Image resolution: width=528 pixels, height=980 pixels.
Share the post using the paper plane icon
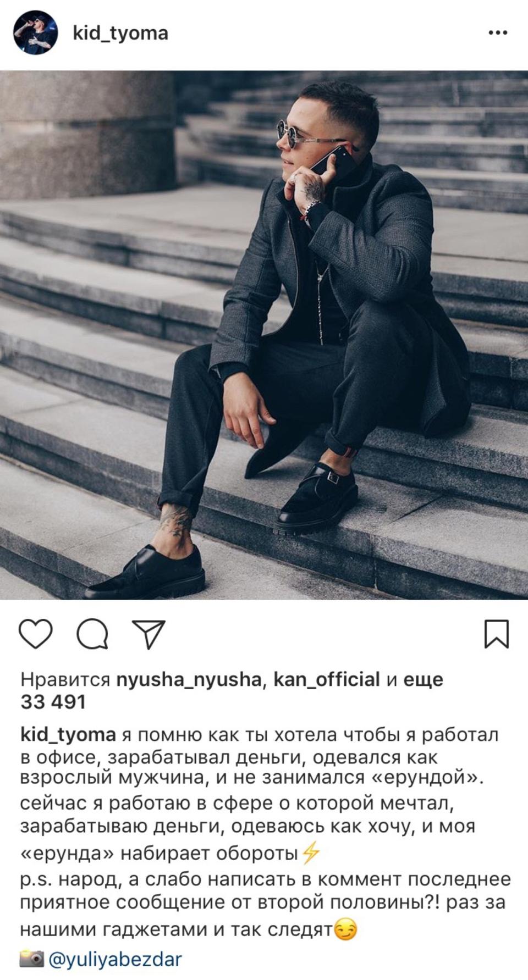(x=148, y=634)
